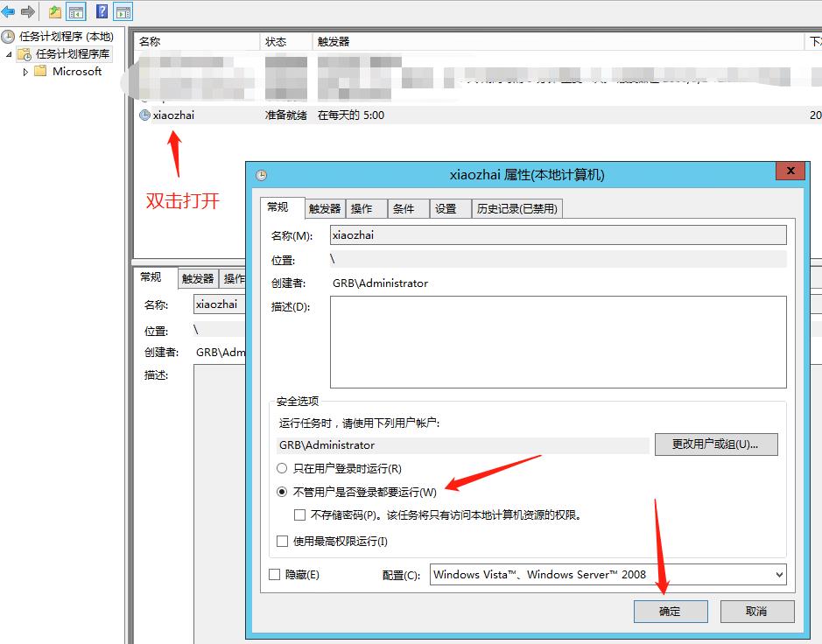
Task: Enable the 不存储密码 checkbox
Action: point(300,515)
